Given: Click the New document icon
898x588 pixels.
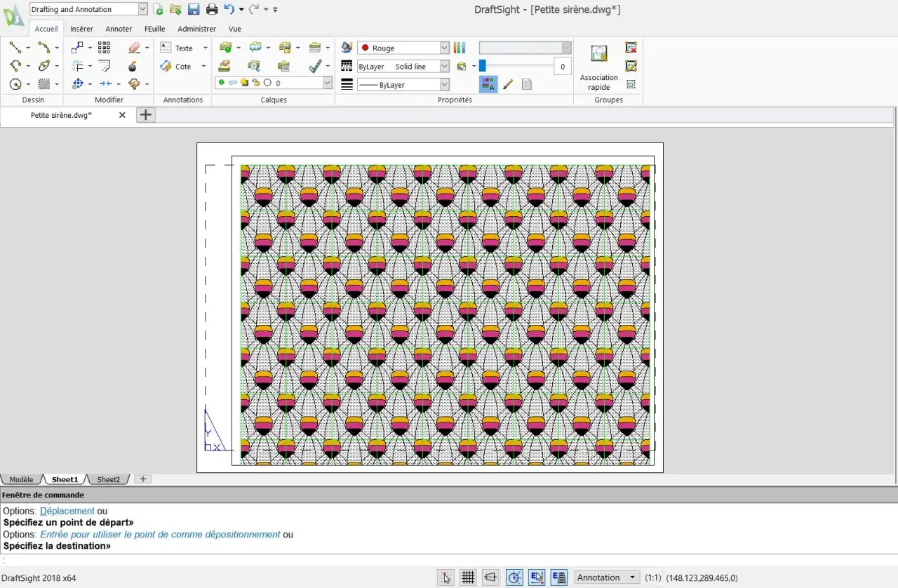Looking at the screenshot, I should [x=159, y=9].
